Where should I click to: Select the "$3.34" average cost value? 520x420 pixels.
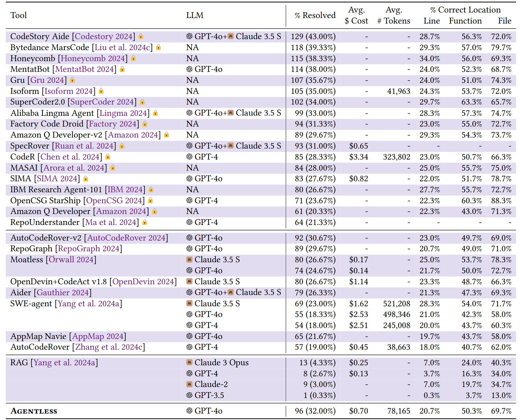pos(359,157)
